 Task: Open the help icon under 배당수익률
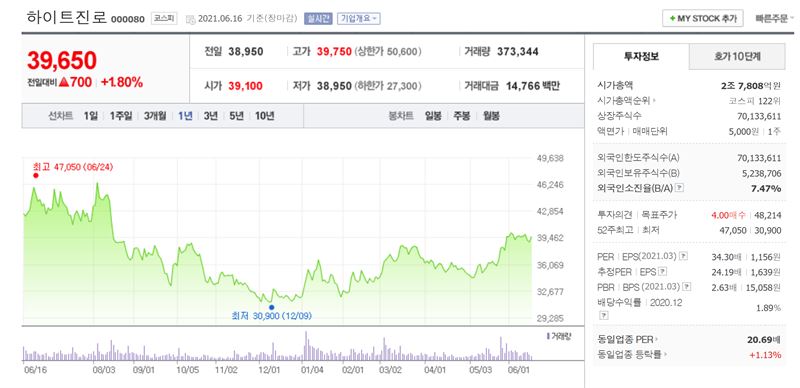(604, 316)
